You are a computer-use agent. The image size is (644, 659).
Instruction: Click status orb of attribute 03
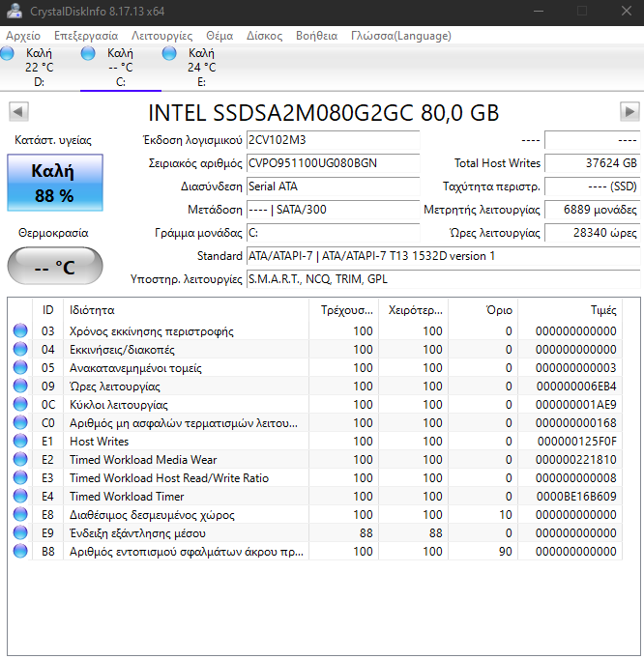point(20,330)
